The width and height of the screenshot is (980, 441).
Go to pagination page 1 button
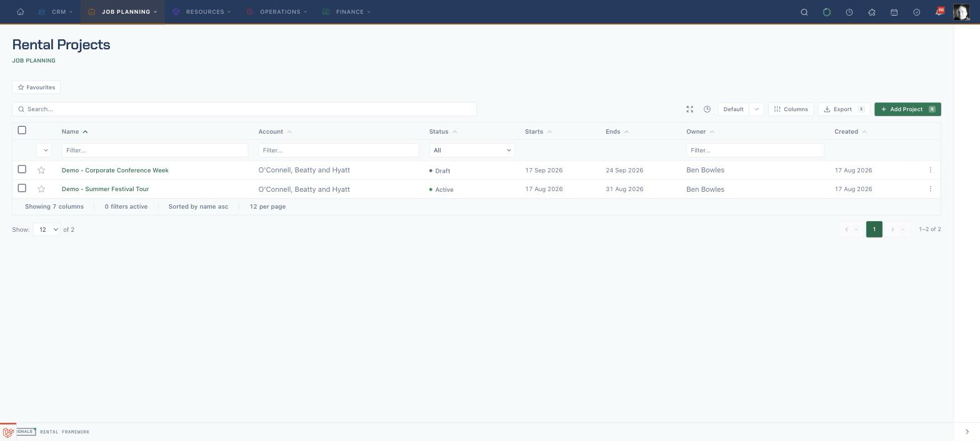click(x=874, y=229)
